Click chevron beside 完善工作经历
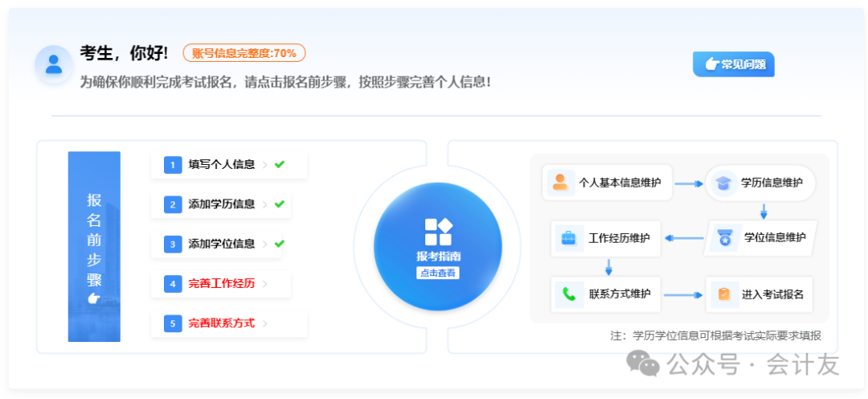The height and width of the screenshot is (399, 868). (x=264, y=284)
